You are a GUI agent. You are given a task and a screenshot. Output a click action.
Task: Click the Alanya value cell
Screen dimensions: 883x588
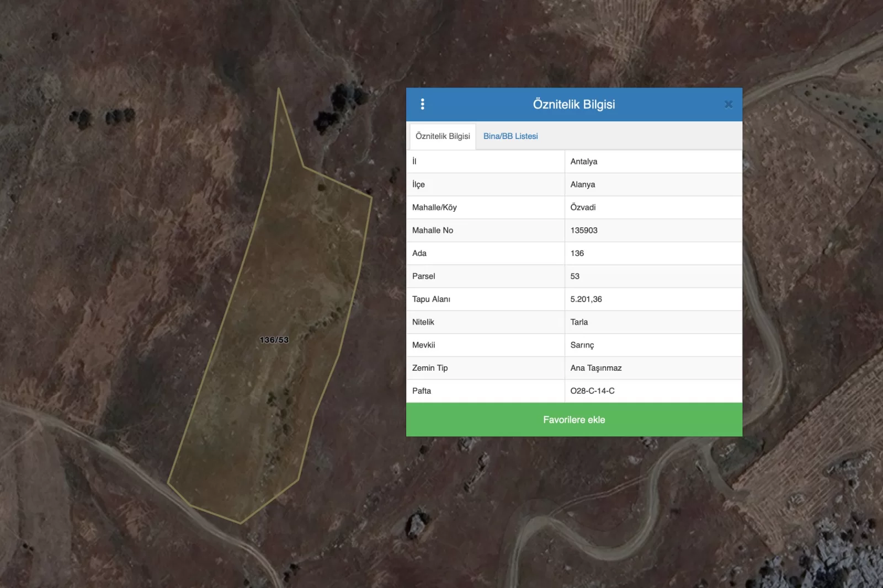click(653, 185)
